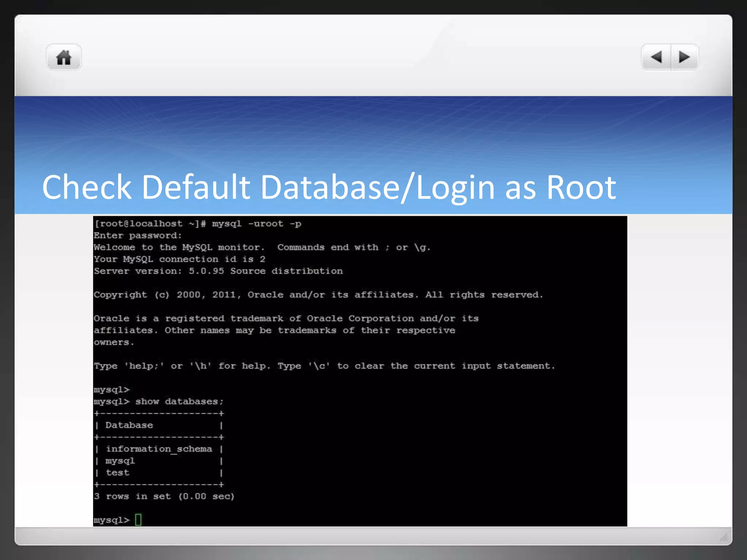This screenshot has height=560, width=747.
Task: Click the Copyright (c) 2000, 2011 Oracle line
Action: (x=318, y=295)
